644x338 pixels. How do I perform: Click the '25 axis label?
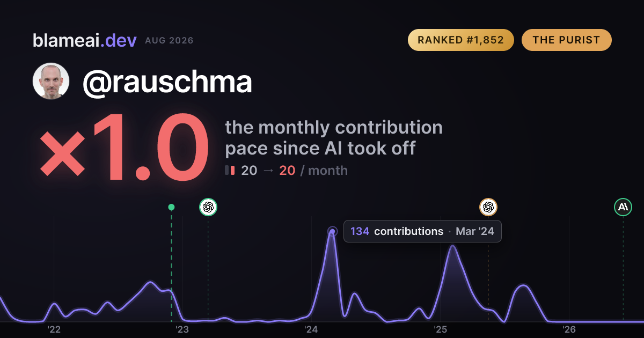(x=441, y=329)
